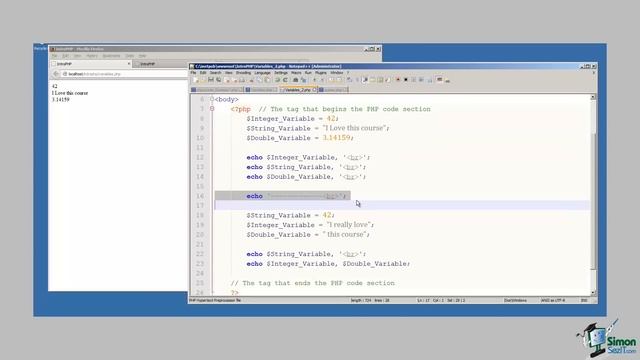
Task: Click the editor vertical scrollbar thumb
Action: click(x=593, y=200)
